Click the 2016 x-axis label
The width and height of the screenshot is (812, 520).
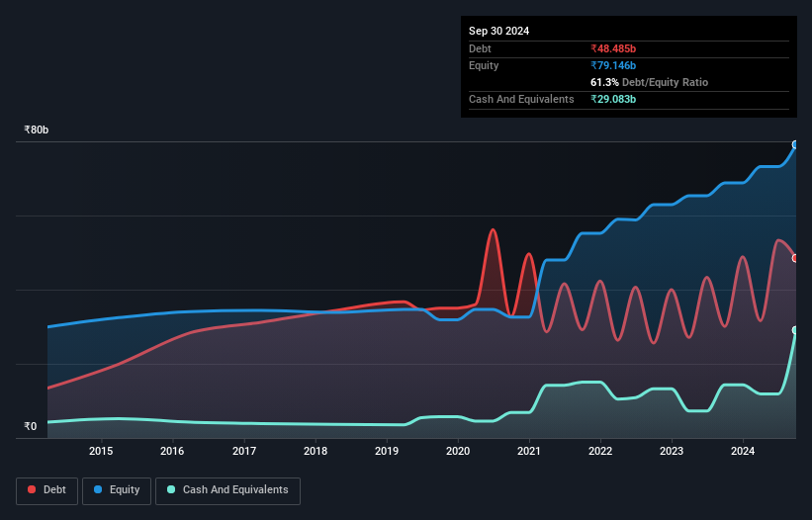[x=172, y=451]
